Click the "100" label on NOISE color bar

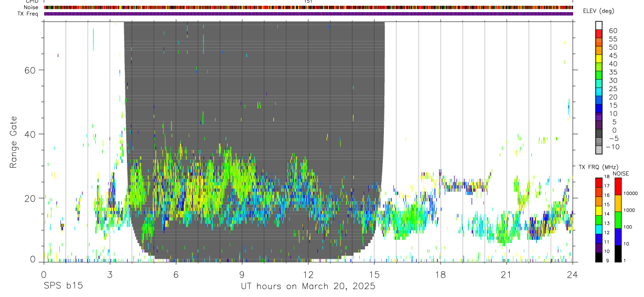(x=628, y=227)
